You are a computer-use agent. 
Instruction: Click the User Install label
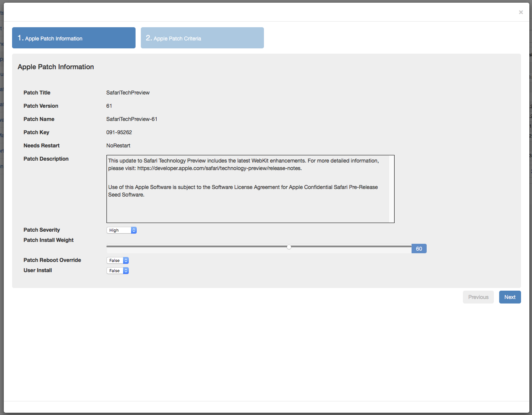tap(38, 270)
